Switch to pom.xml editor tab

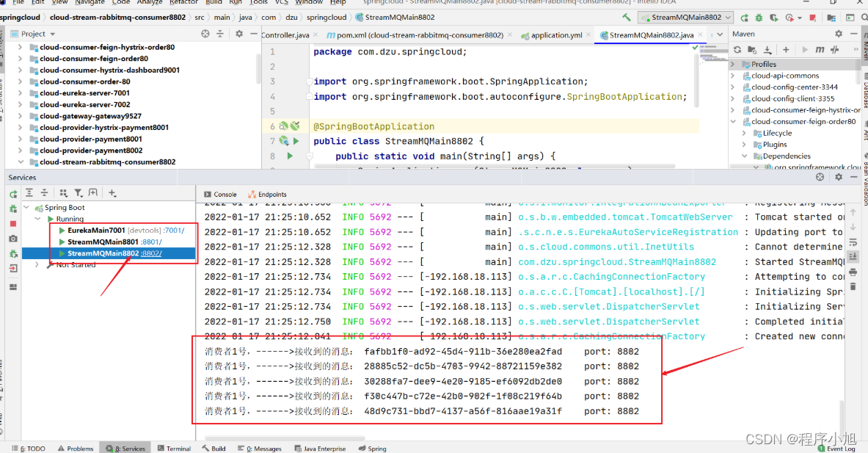pyautogui.click(x=420, y=35)
